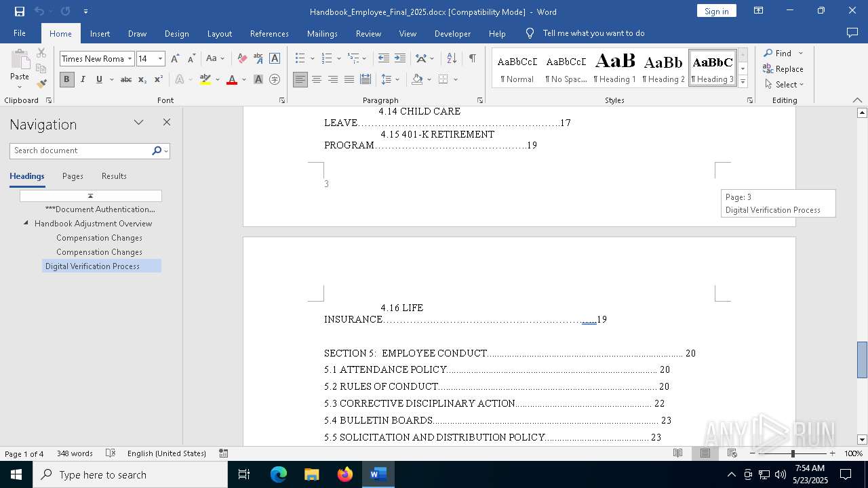
Task: Click the font color red A swatch
Action: pos(232,79)
